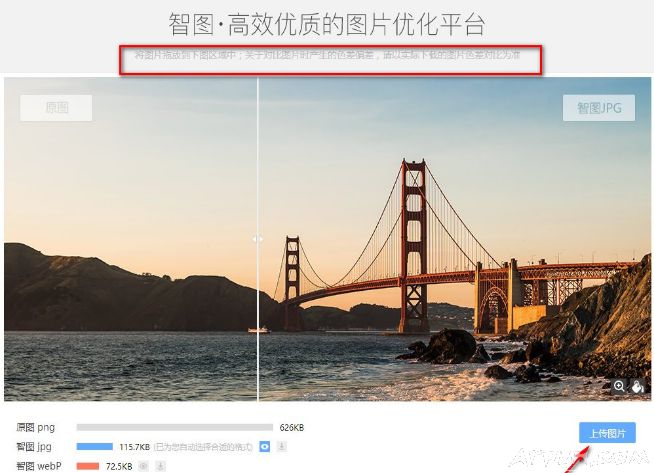
Task: Click the 115.7KB file size text
Action: click(x=134, y=447)
